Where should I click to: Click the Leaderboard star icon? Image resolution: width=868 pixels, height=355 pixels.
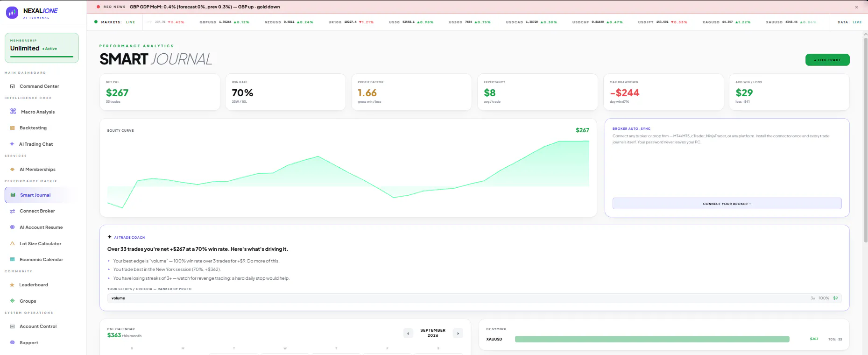tap(12, 285)
